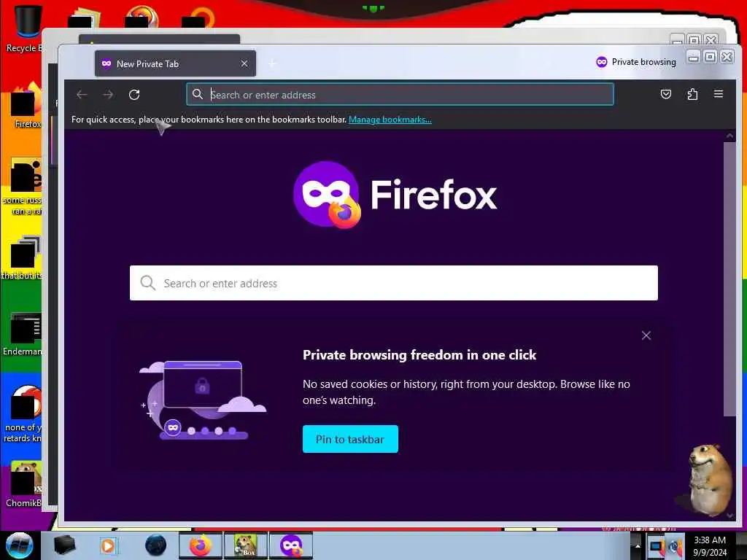Open the Manage bookmarks link

point(390,120)
